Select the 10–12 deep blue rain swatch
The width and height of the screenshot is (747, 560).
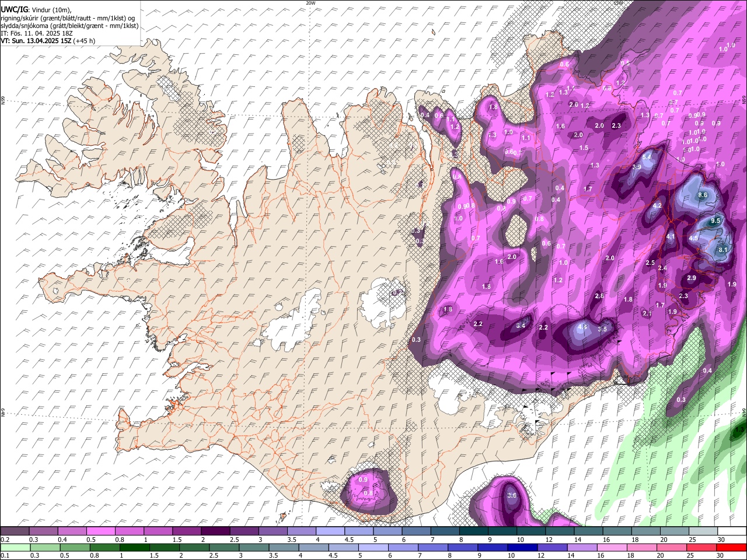522,547
